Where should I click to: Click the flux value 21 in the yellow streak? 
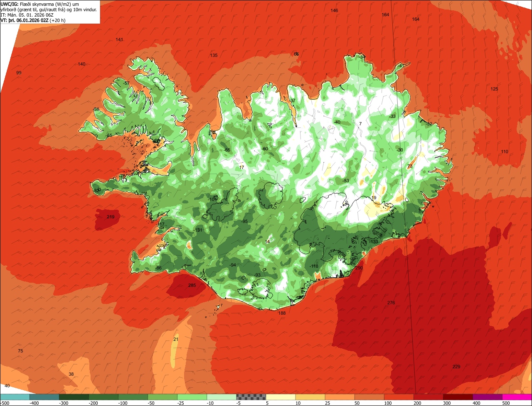pyautogui.click(x=175, y=339)
